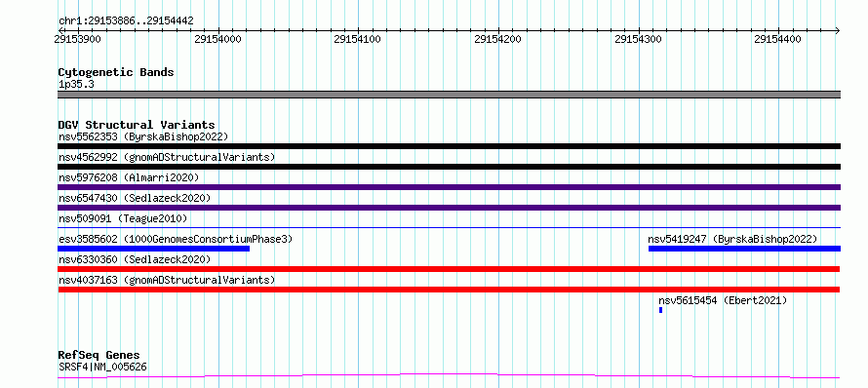868x388 pixels.
Task: Select ruler tick label 29154000
Action: click(x=218, y=39)
